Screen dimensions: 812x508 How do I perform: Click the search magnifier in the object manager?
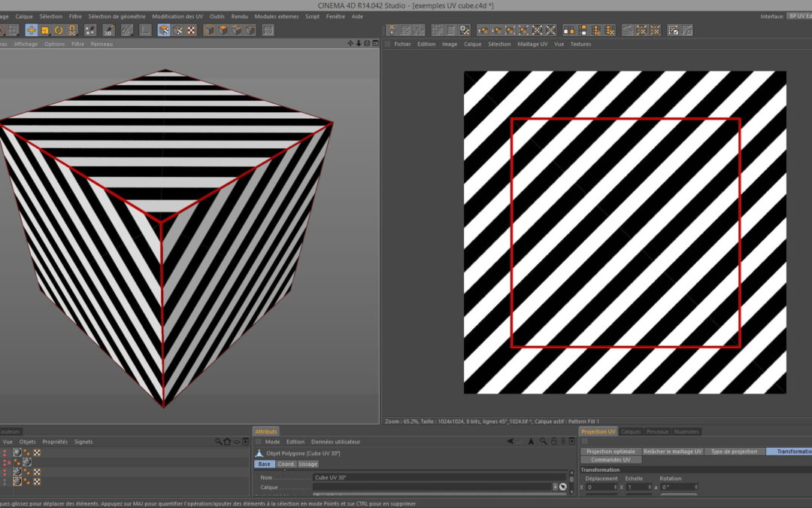219,442
